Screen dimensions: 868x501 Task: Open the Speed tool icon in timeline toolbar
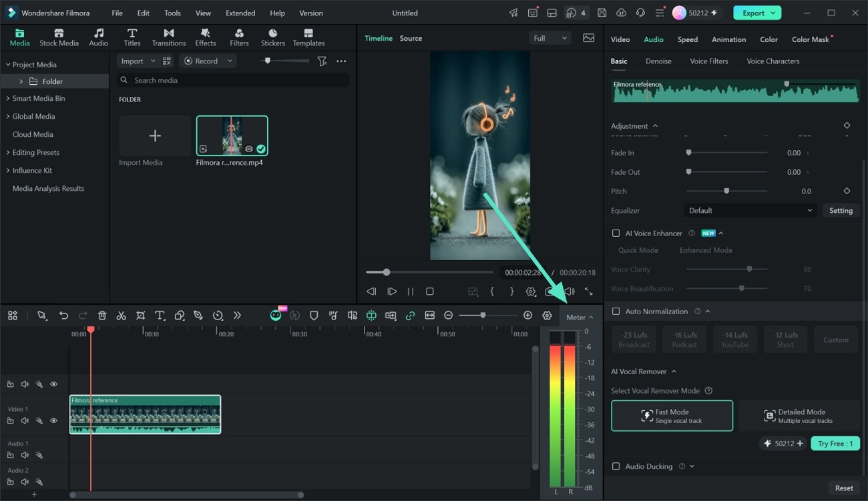click(218, 316)
